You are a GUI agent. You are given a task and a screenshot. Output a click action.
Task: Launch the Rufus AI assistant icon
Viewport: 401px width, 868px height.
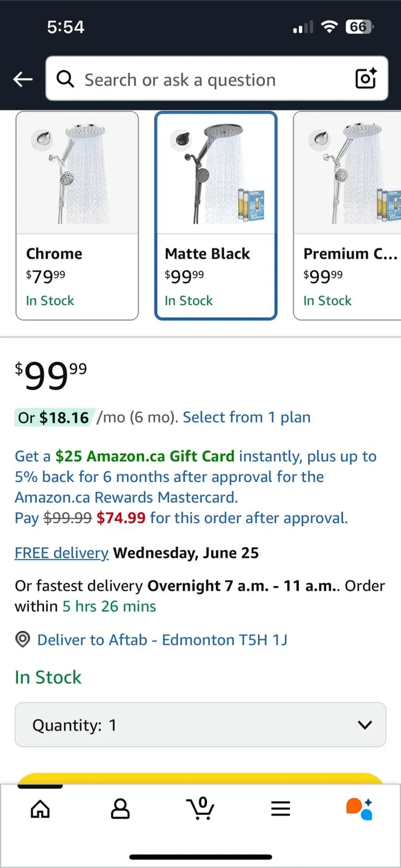click(x=359, y=809)
